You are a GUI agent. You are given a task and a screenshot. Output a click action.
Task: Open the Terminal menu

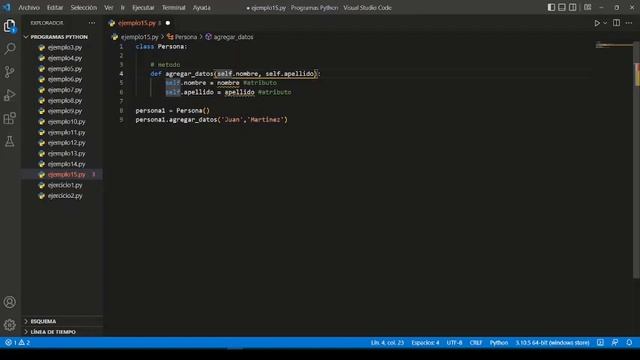pos(173,7)
